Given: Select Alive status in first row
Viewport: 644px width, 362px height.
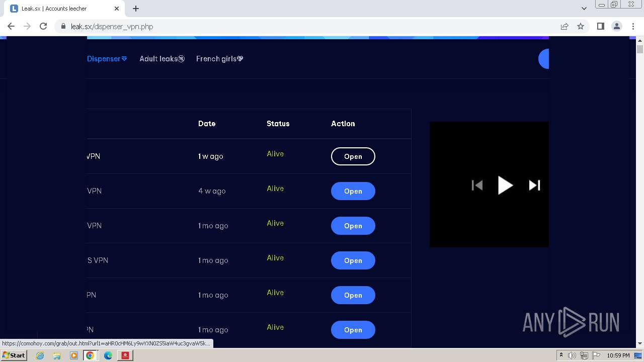Looking at the screenshot, I should (x=275, y=154).
